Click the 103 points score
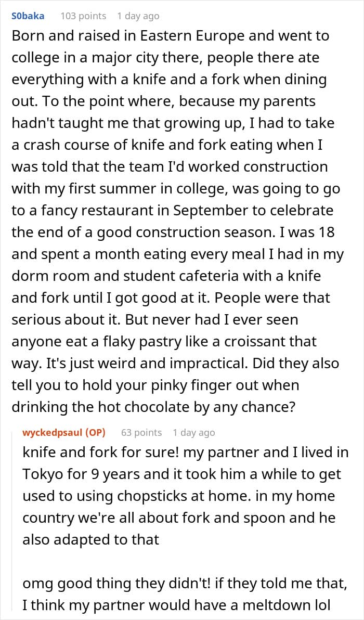Image resolution: width=364 pixels, height=620 pixels. (x=83, y=16)
